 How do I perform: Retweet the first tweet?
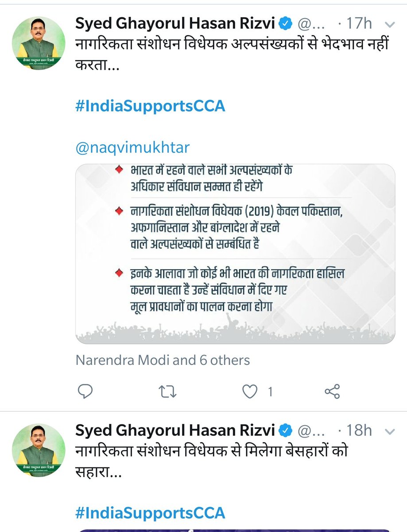(x=168, y=391)
